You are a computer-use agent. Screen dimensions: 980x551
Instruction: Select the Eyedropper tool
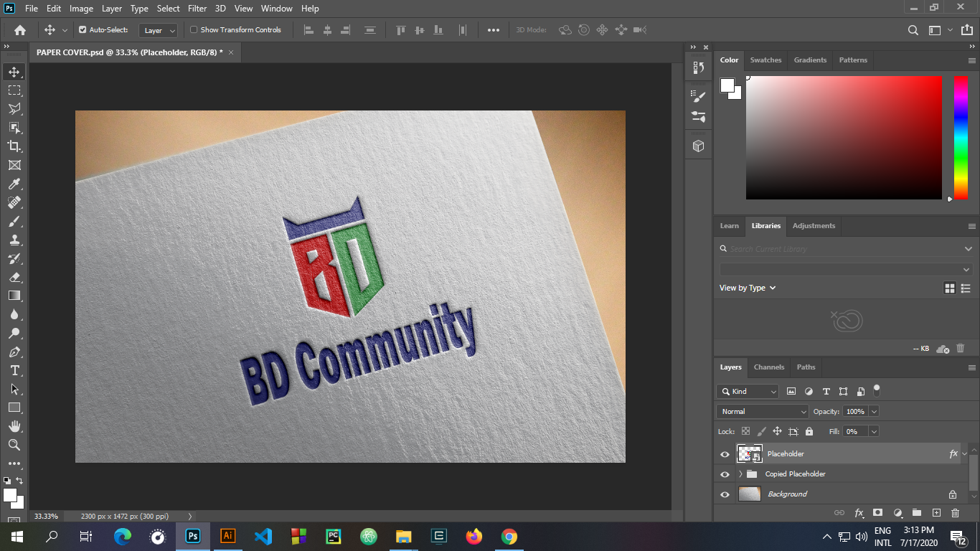(14, 184)
